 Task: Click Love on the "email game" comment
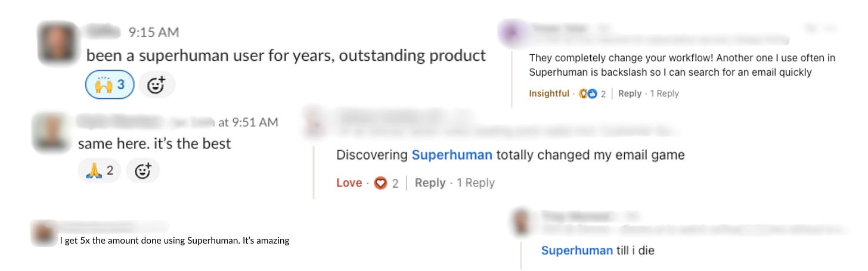coord(349,183)
